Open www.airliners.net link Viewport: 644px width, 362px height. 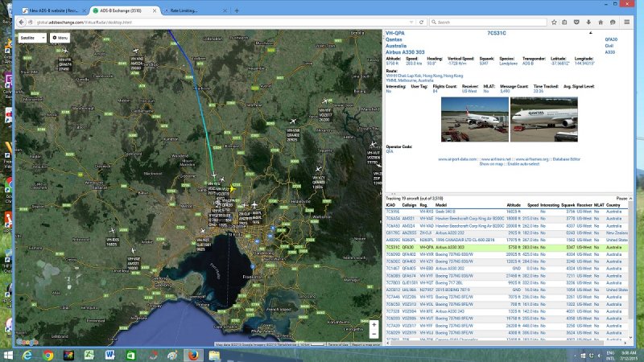(x=496, y=159)
